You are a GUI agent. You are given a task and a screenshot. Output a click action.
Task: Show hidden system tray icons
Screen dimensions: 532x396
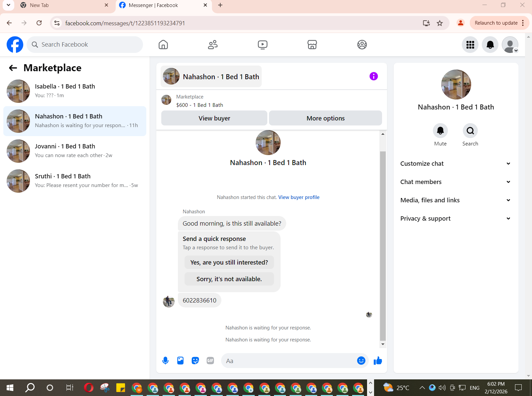click(422, 388)
